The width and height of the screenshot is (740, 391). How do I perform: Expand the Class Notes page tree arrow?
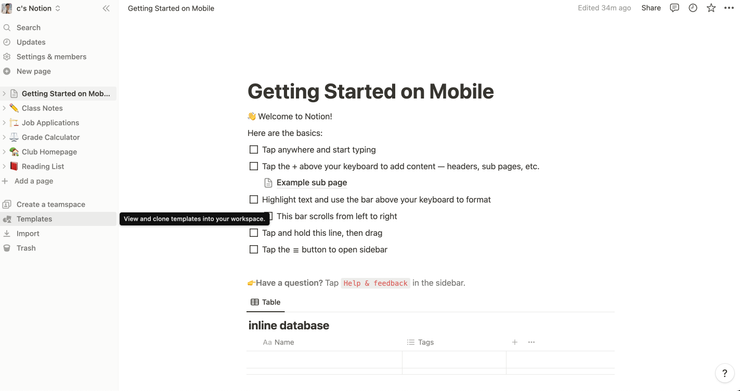(4, 108)
